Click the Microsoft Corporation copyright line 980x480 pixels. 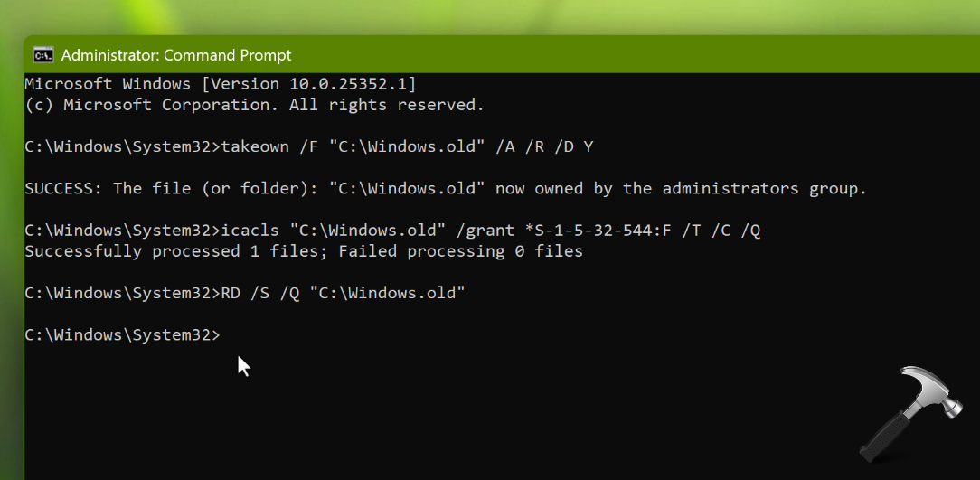coord(254,105)
